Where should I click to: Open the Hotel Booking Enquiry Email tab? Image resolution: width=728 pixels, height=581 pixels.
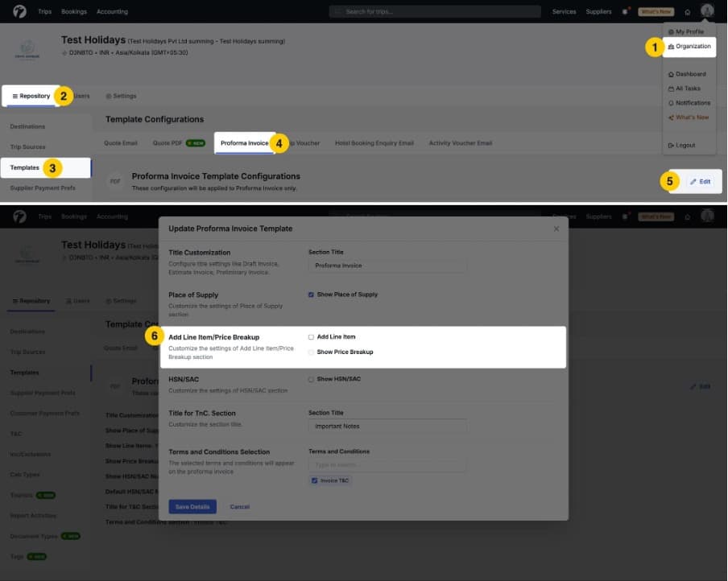click(x=374, y=143)
